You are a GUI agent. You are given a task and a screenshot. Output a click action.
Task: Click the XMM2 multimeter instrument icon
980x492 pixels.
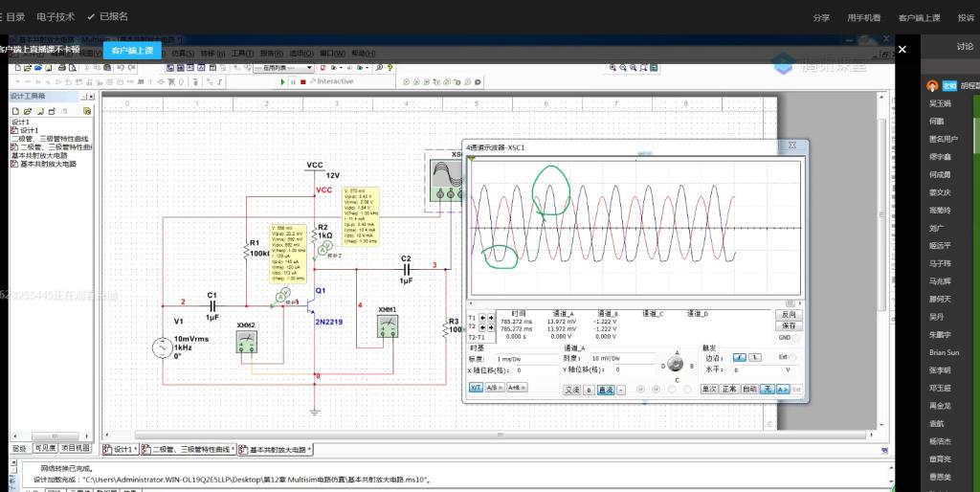pos(247,343)
